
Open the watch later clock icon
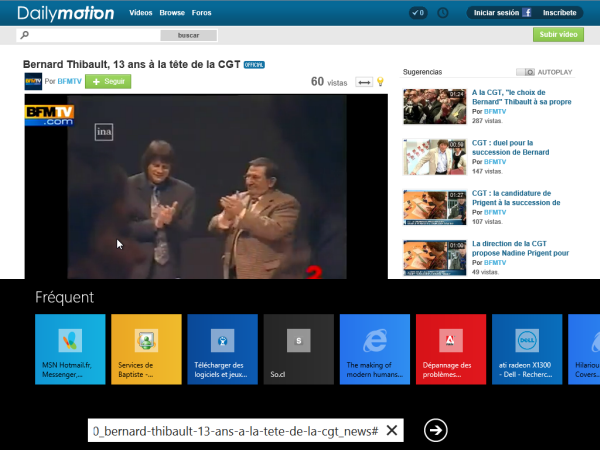(443, 13)
